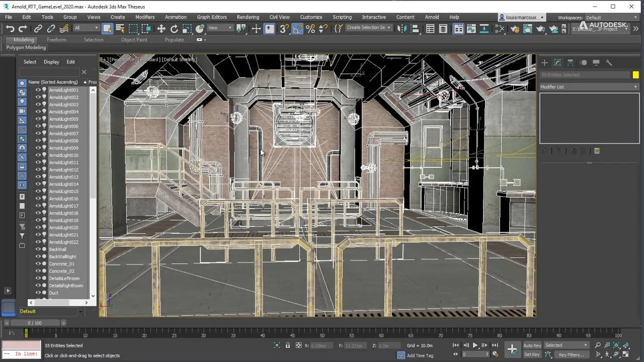Toggle the selection lock padlock icon

point(288,345)
